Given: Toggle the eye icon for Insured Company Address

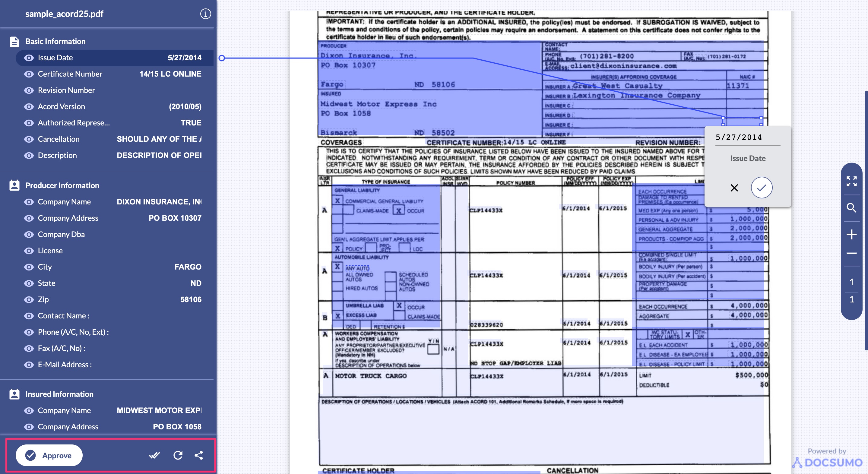Looking at the screenshot, I should (x=29, y=427).
